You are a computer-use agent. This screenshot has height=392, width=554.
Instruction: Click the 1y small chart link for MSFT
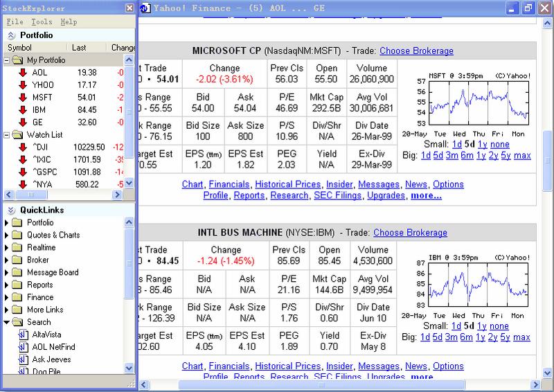482,144
